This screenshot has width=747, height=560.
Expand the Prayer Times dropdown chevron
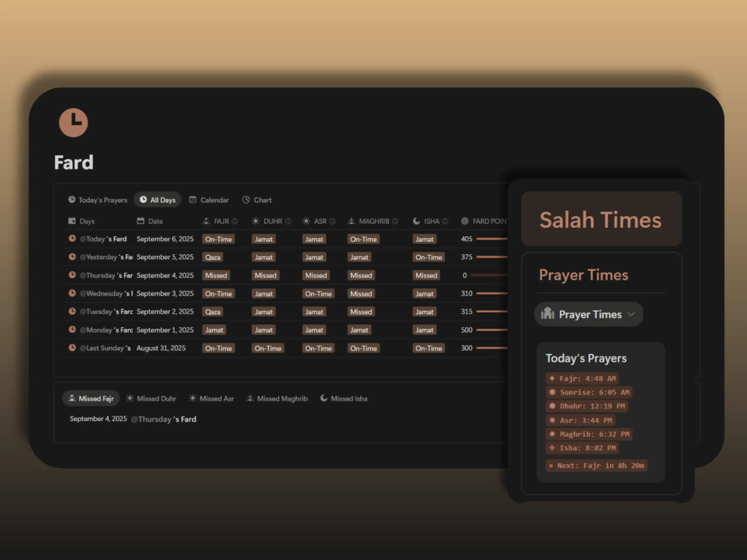[631, 314]
